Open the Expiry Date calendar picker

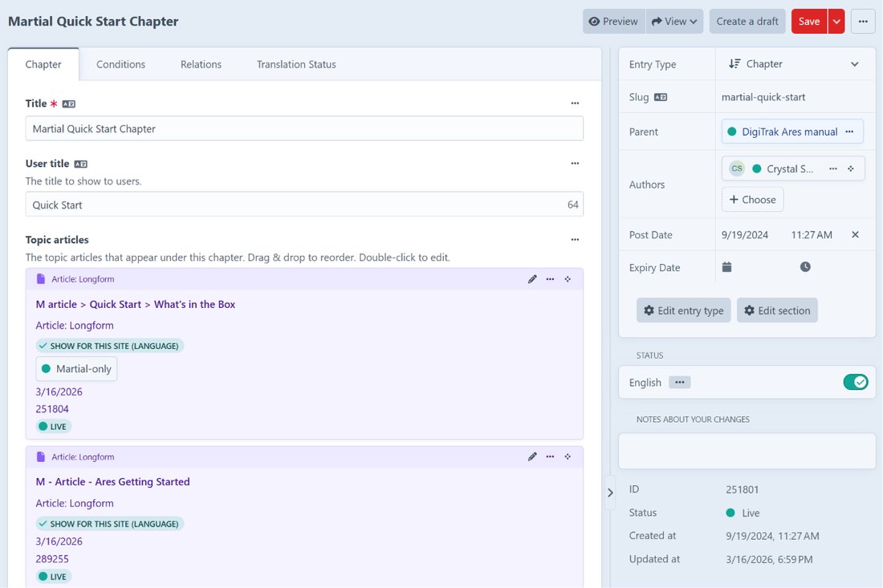point(727,266)
